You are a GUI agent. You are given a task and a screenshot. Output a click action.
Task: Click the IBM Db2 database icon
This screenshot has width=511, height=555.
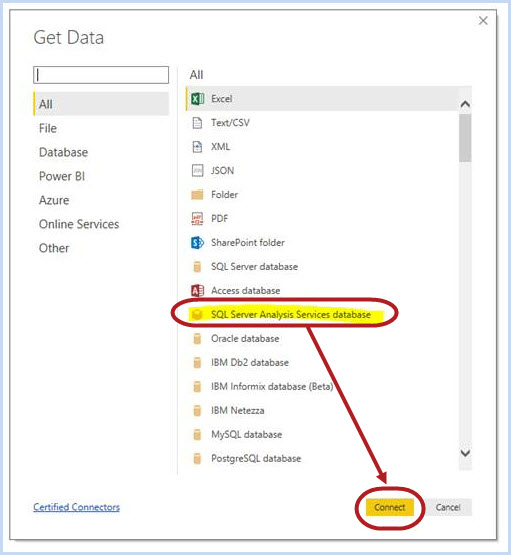click(197, 362)
